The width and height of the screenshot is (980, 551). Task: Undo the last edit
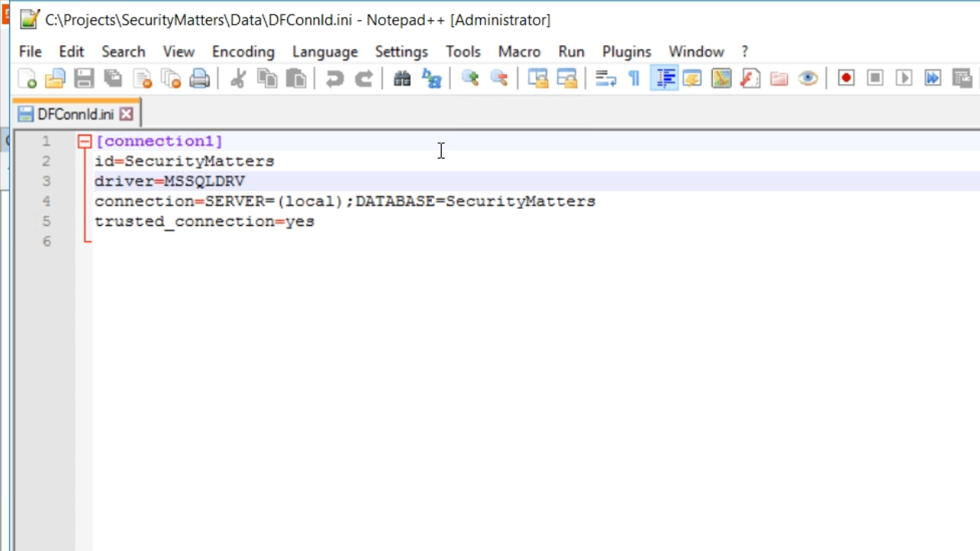335,78
